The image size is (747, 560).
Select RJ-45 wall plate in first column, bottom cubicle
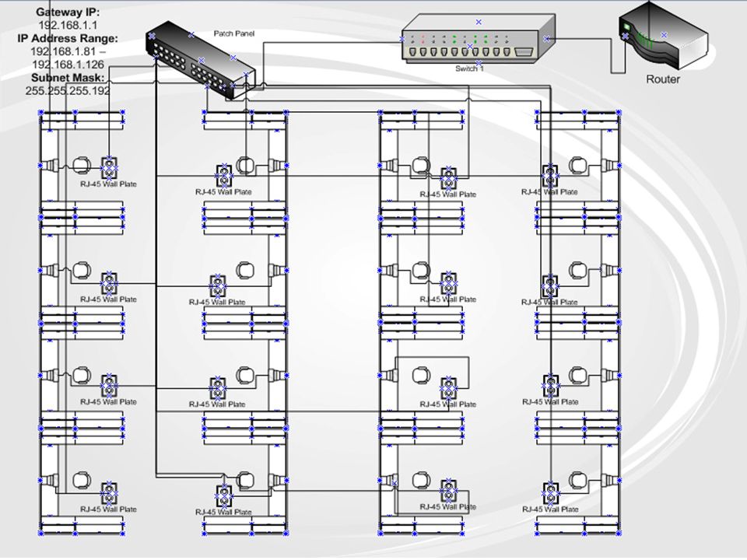[x=109, y=493]
